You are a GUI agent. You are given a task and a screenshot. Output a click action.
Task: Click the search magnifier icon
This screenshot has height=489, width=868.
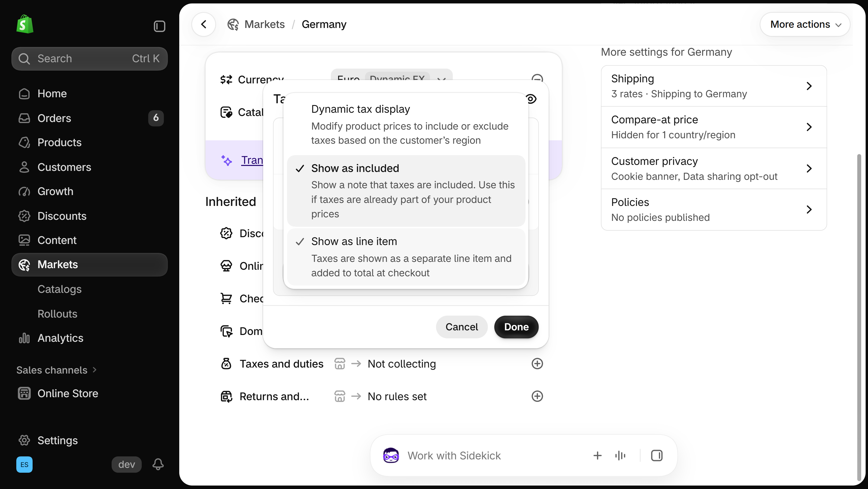(24, 59)
